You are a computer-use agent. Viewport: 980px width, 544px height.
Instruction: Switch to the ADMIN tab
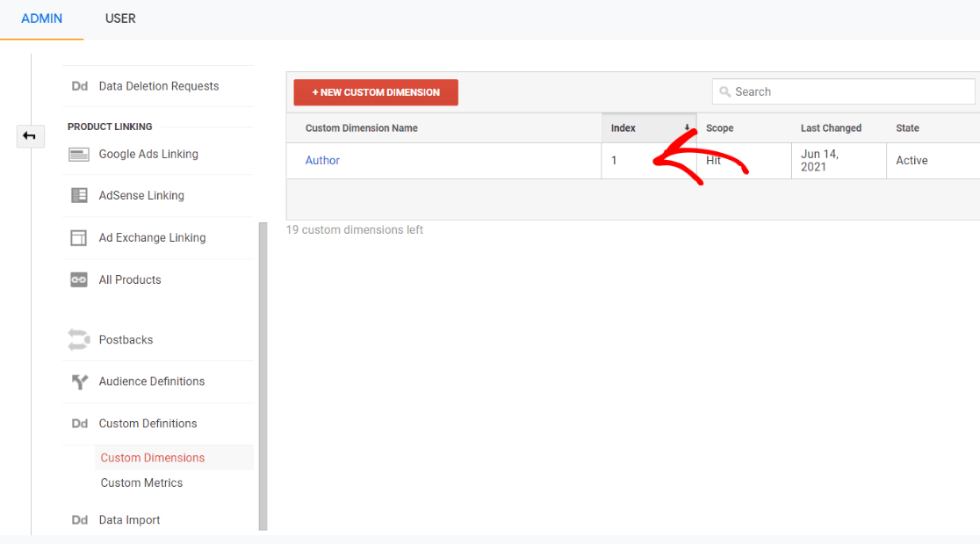tap(42, 18)
